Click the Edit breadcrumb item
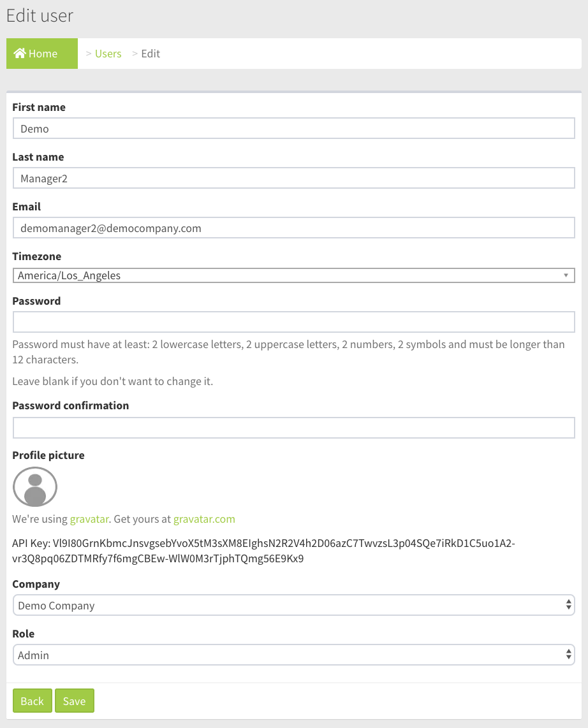This screenshot has width=588, height=728. tap(151, 54)
